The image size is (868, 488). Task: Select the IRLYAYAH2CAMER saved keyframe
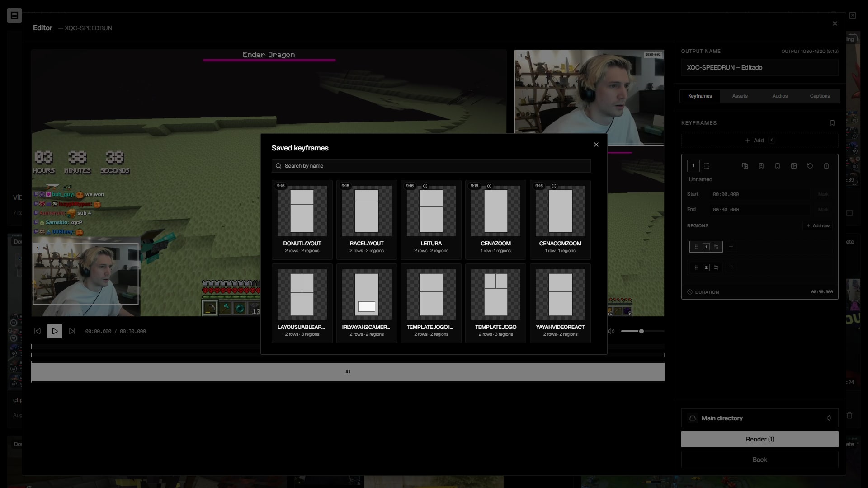[367, 303]
